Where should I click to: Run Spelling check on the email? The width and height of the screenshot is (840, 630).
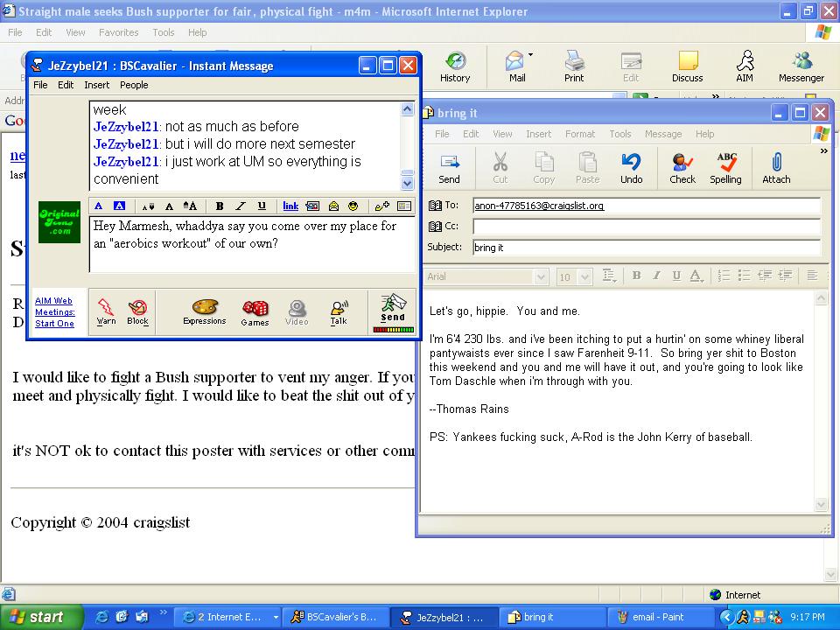[725, 168]
